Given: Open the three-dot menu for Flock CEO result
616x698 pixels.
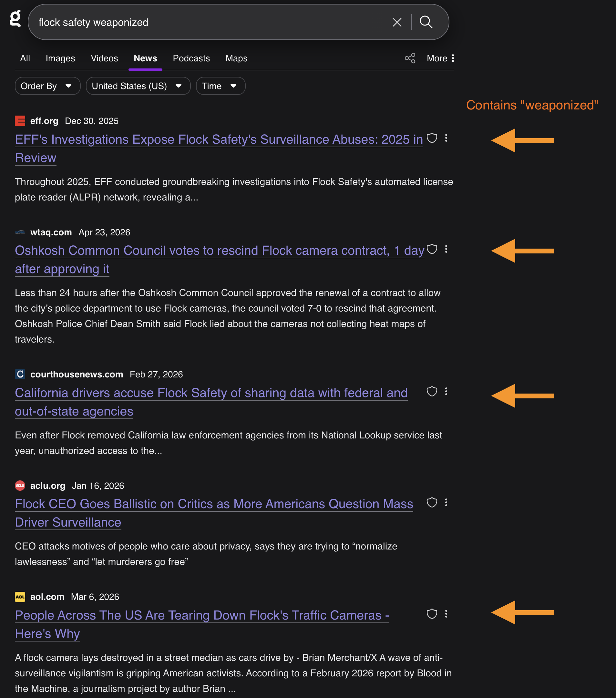Looking at the screenshot, I should click(x=446, y=502).
